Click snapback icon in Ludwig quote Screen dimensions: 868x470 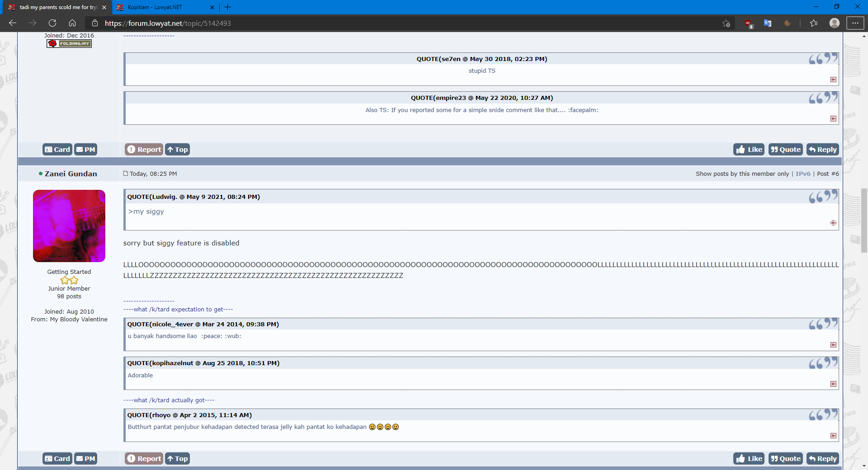833,223
